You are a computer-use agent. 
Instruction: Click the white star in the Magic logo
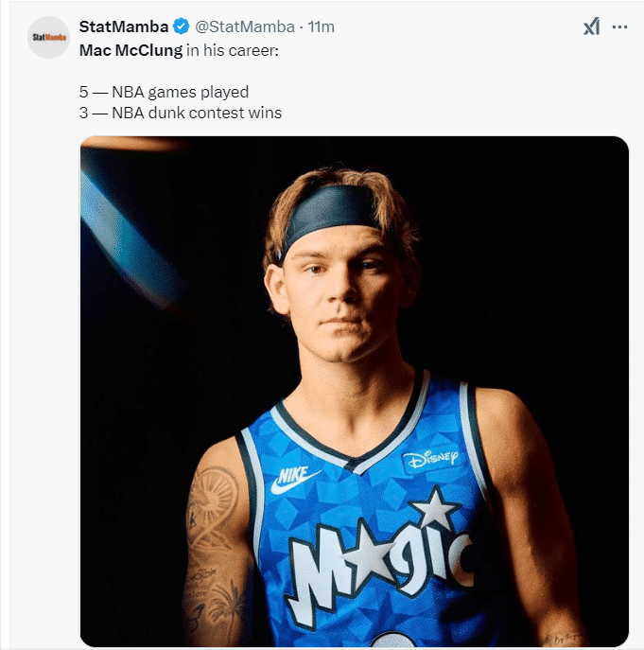pyautogui.click(x=434, y=511)
